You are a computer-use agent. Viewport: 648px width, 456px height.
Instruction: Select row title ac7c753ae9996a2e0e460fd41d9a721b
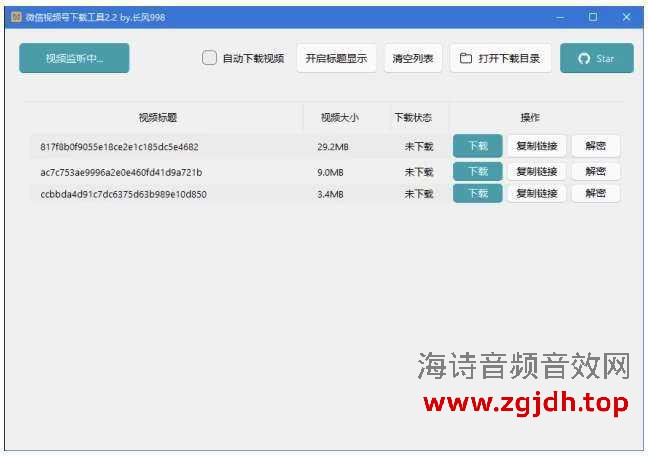(121, 172)
